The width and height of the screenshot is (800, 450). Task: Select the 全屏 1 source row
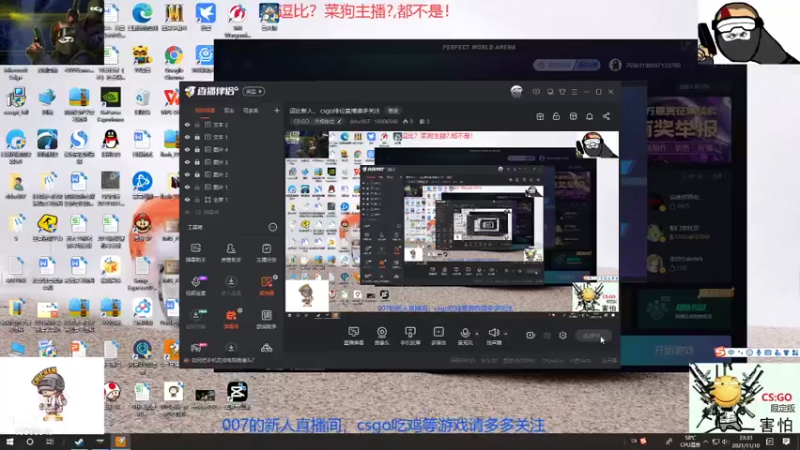232,199
